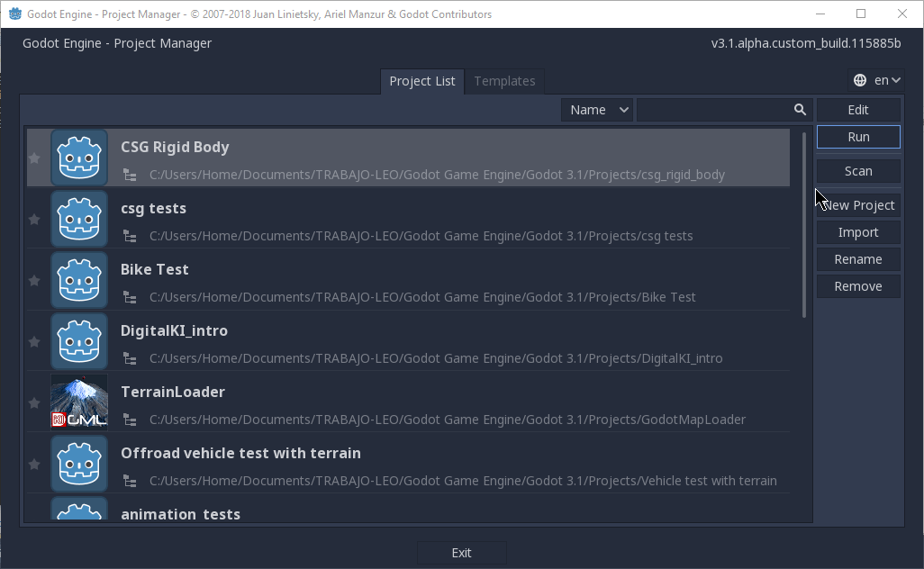Close the Project Manager window
Image resolution: width=924 pixels, height=569 pixels.
click(902, 14)
